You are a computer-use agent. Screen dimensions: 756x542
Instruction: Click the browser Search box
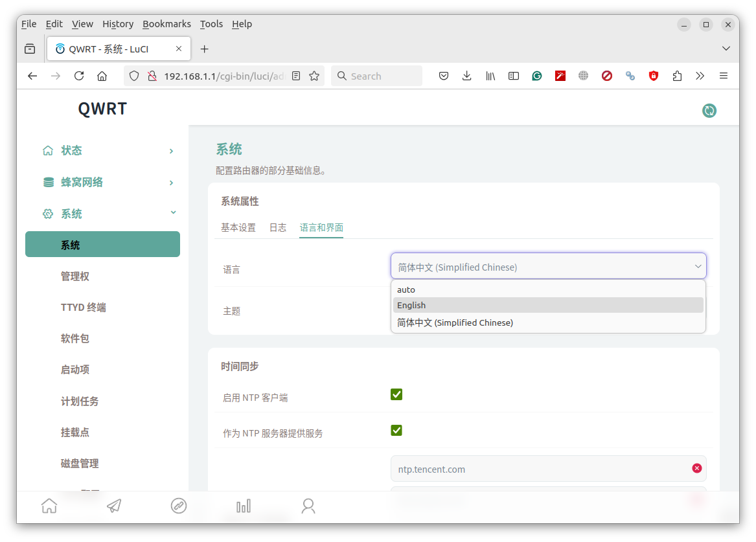pos(376,76)
